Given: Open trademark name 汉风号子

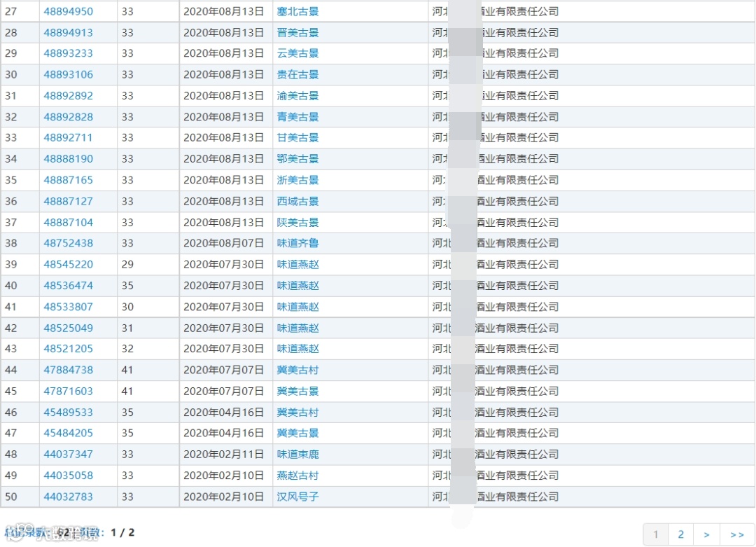Looking at the screenshot, I should (297, 497).
